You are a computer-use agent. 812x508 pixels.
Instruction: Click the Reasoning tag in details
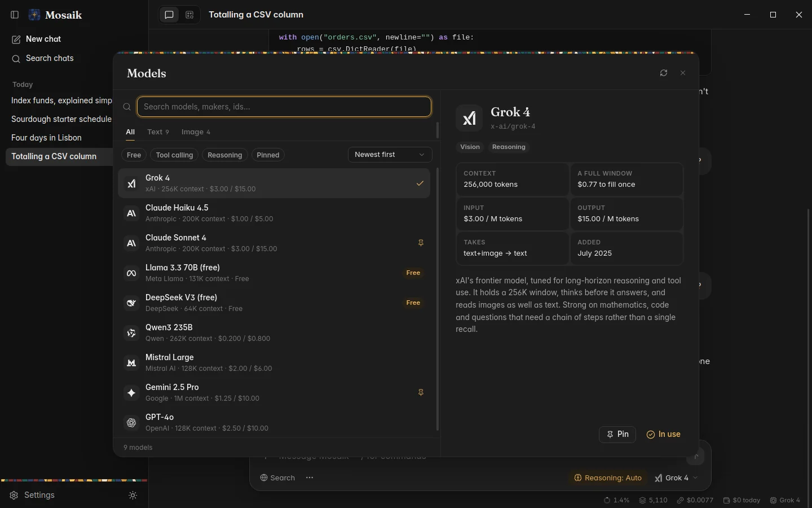pos(509,147)
